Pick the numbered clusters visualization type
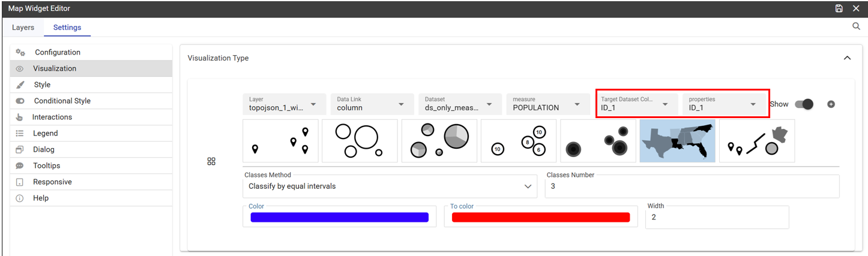Viewport: 868px width, 256px height. point(519,141)
